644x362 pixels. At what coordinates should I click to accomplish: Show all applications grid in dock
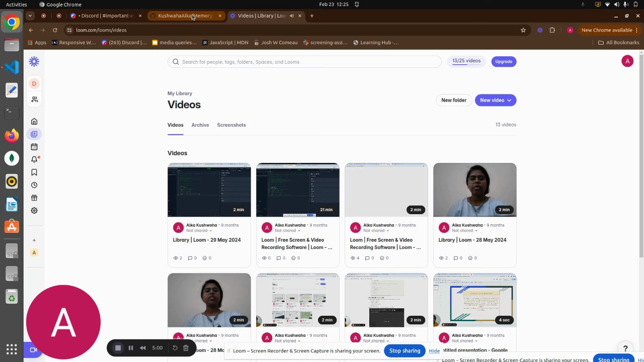(12, 349)
